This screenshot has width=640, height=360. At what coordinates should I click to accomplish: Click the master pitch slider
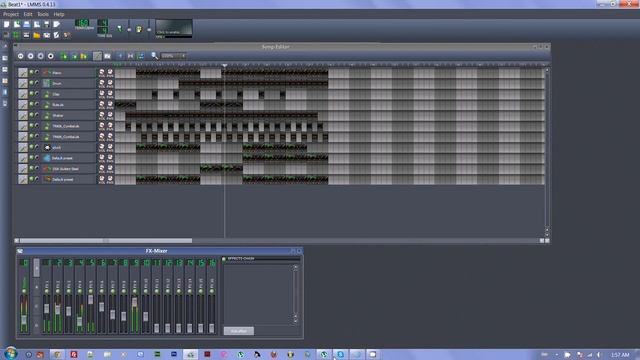[x=149, y=29]
